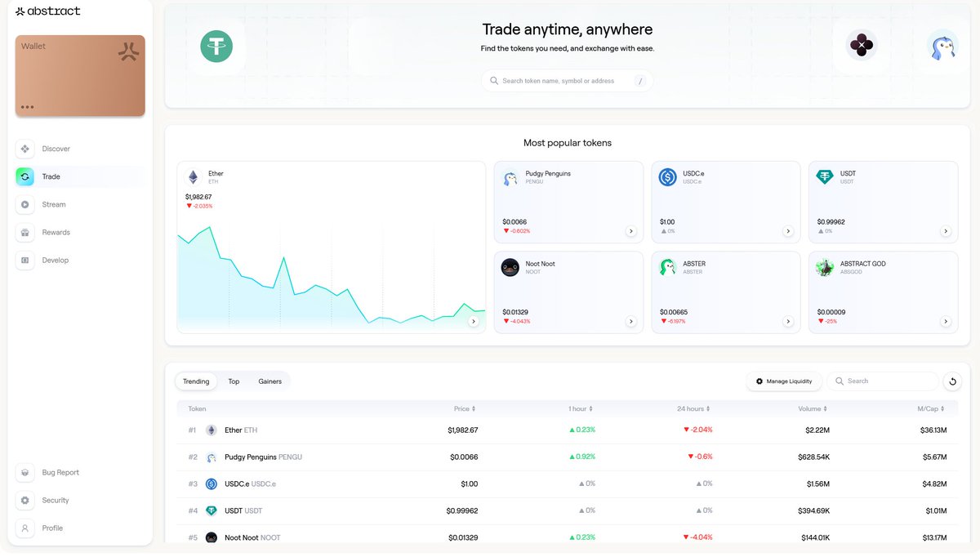The height and width of the screenshot is (557, 980).
Task: Open ABSTER card arrow
Action: pos(788,322)
